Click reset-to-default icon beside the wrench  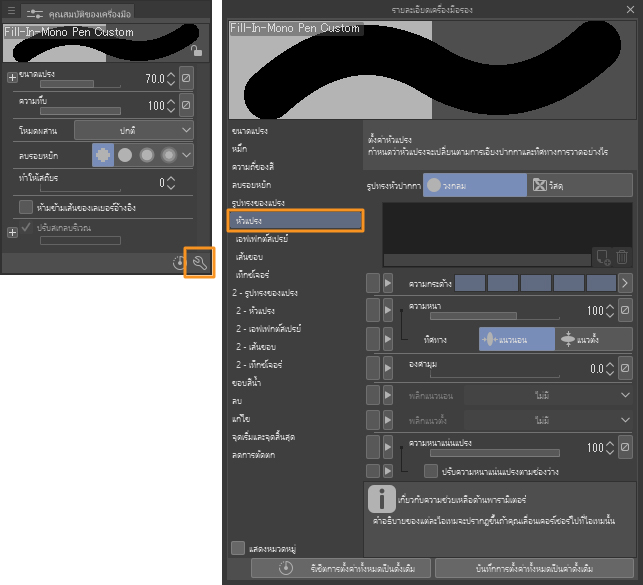point(178,263)
